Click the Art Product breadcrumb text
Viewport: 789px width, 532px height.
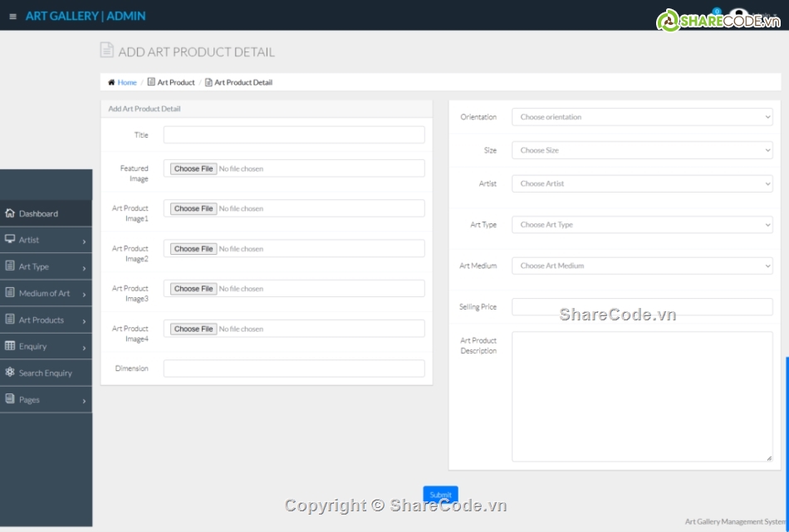pos(176,82)
